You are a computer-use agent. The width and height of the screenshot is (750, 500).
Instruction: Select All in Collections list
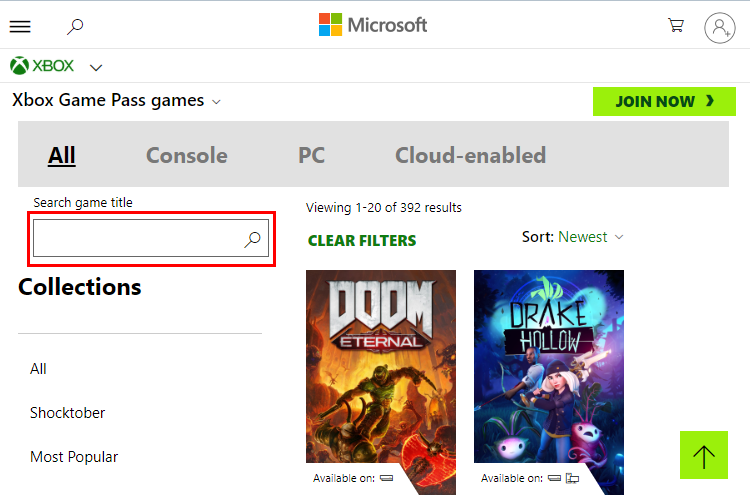point(38,369)
